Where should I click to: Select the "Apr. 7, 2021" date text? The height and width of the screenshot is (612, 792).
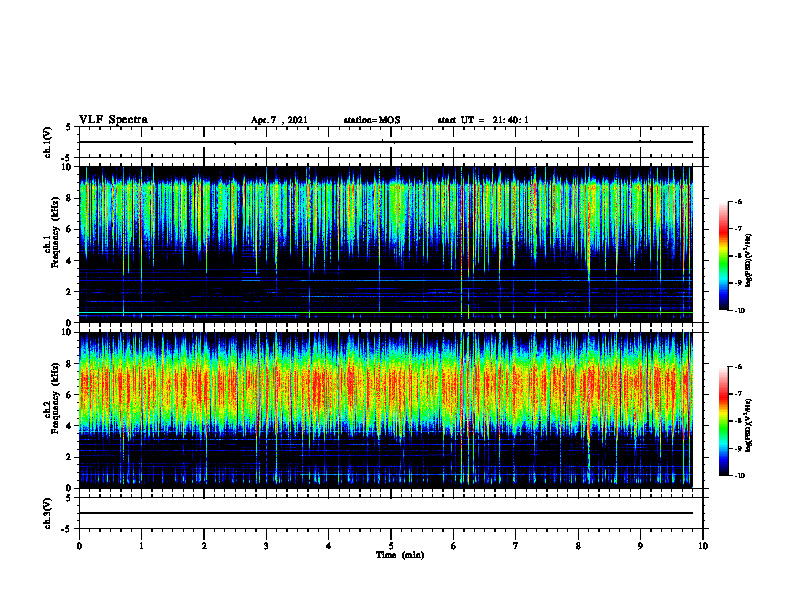[279, 120]
